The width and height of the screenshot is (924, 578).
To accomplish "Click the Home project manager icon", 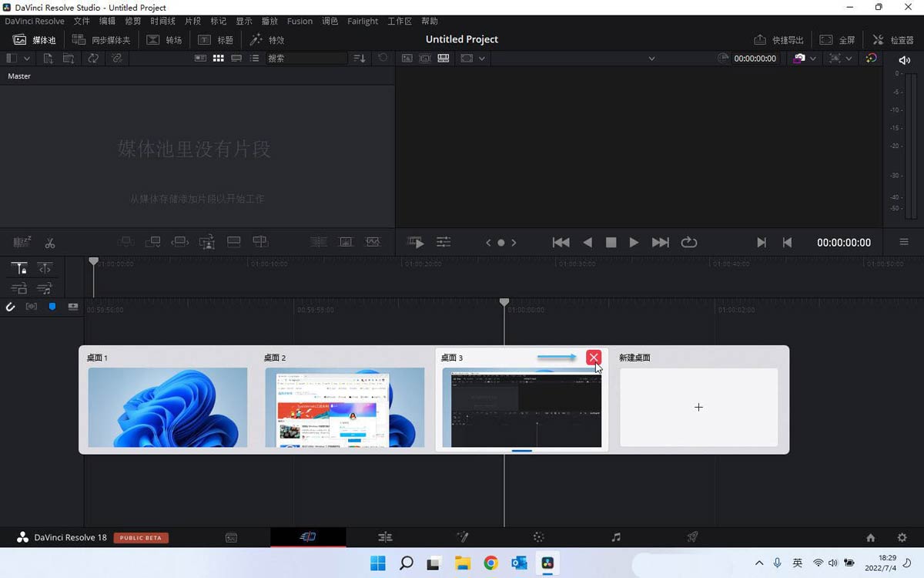I will (870, 537).
